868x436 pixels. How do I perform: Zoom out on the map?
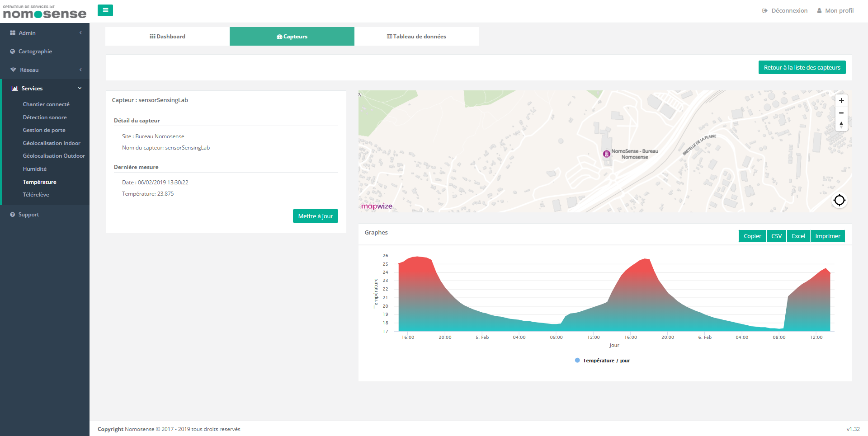(x=841, y=113)
